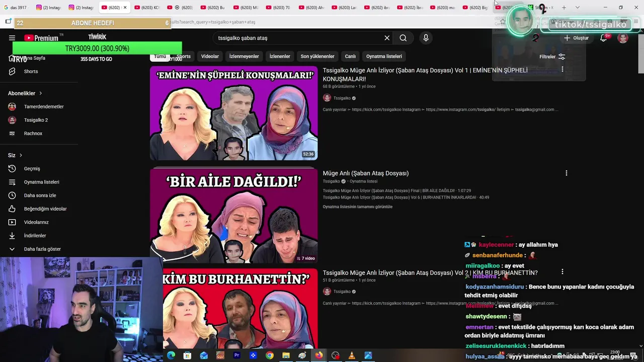644x362 pixels.
Task: Open the tab list dropdown arrow
Action: pyautogui.click(x=577, y=8)
